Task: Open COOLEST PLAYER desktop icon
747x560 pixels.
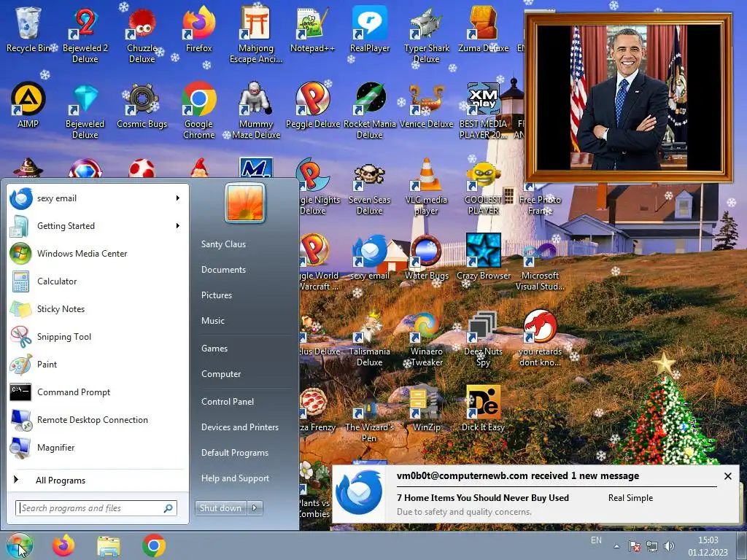Action: coord(483,187)
